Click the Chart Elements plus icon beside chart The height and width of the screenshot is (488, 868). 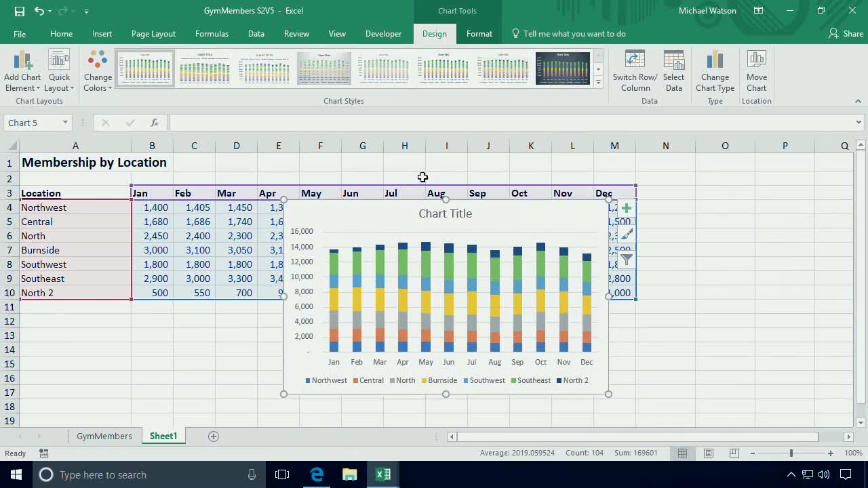point(626,208)
